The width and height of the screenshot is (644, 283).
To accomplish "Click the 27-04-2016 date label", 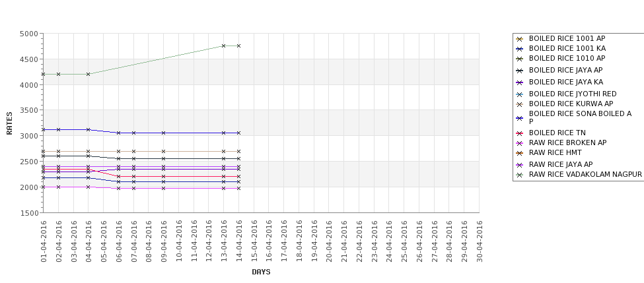I will 434,241.
